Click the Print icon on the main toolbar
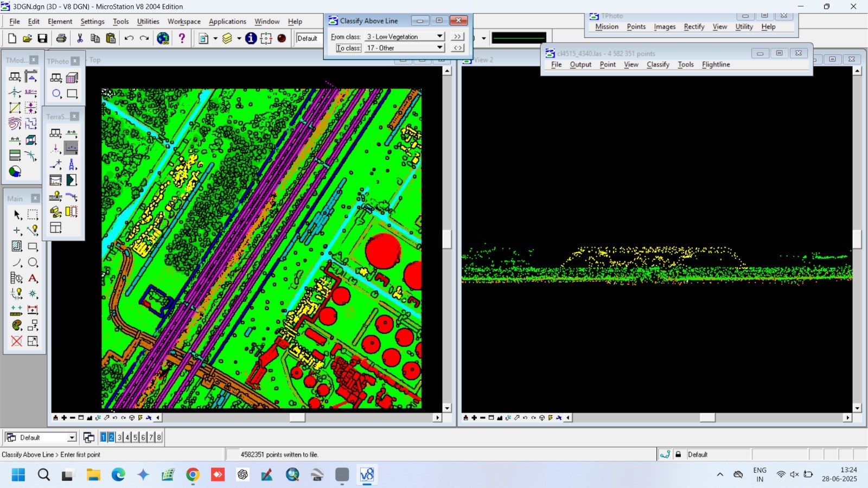 point(61,38)
